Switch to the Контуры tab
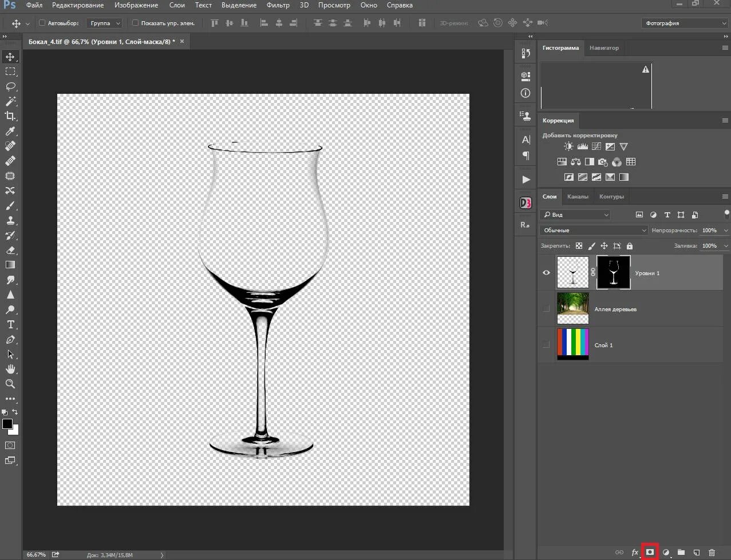The height and width of the screenshot is (560, 731). pos(611,196)
